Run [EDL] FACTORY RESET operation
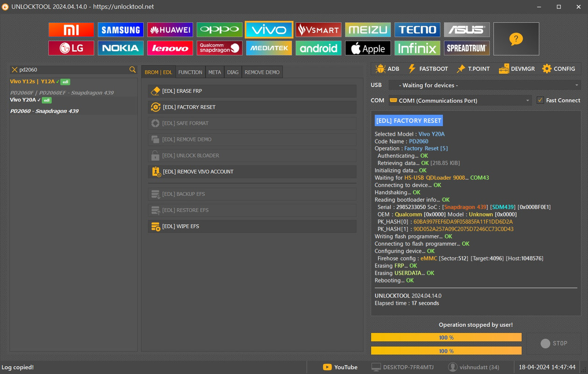Screen dimensions: 588x374 pyautogui.click(x=252, y=107)
